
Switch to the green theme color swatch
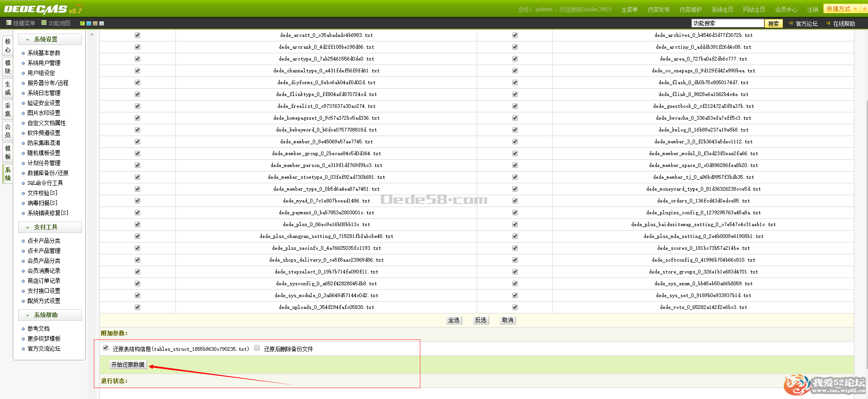pos(82,23)
